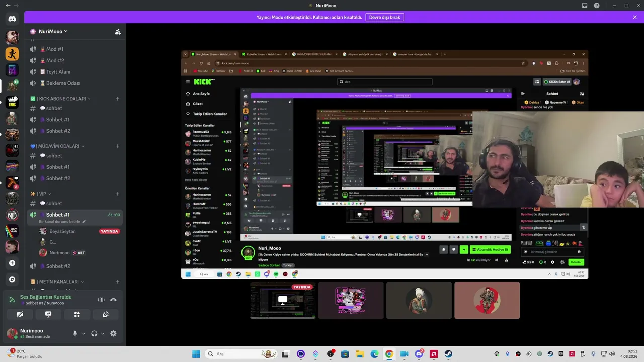Open Discord direct messages home icon
The height and width of the screenshot is (362, 644).
point(12,19)
